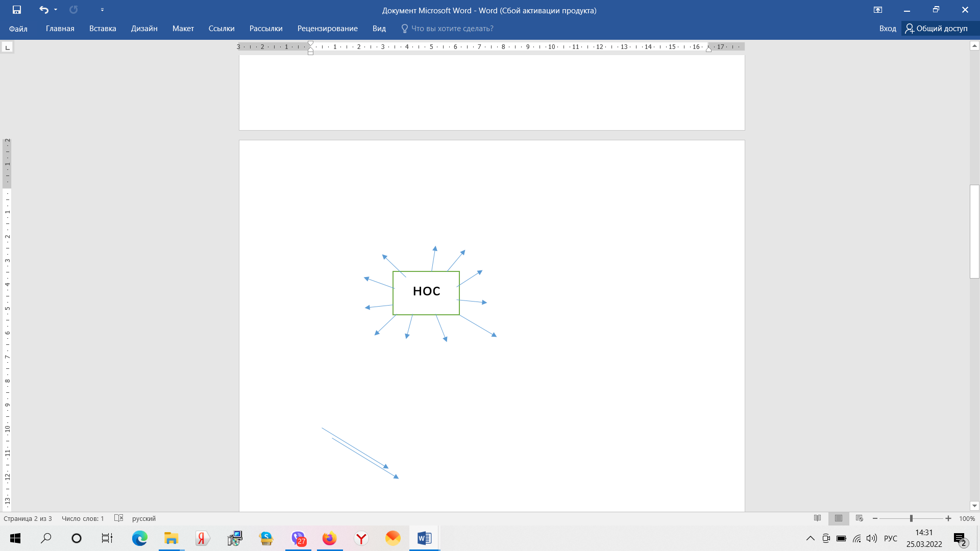Click the Zoom In plus icon
The width and height of the screenshot is (980, 551).
[948, 518]
